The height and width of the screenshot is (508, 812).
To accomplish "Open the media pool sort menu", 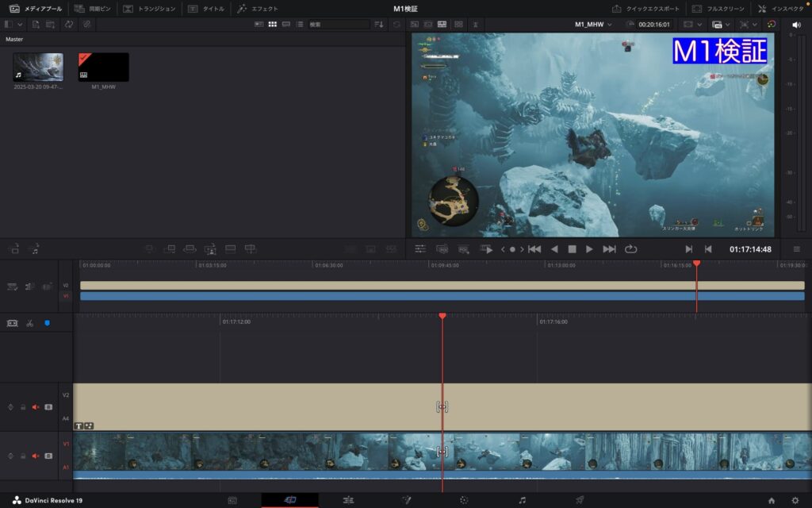I will [x=379, y=25].
